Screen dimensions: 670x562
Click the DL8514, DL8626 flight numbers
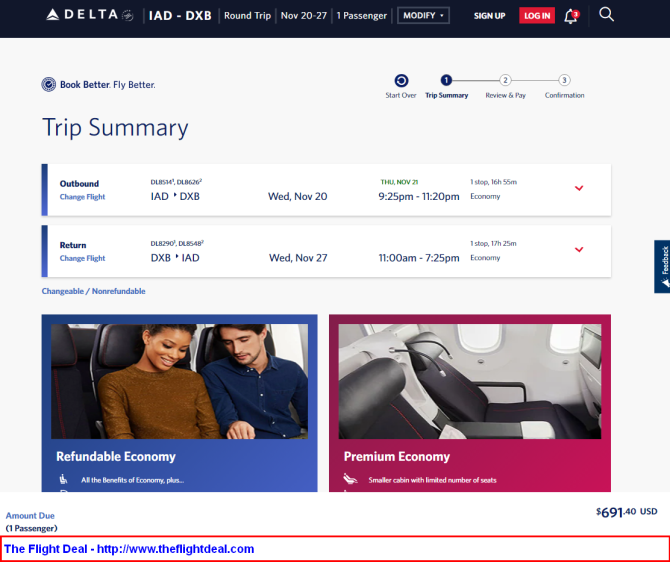(x=176, y=182)
